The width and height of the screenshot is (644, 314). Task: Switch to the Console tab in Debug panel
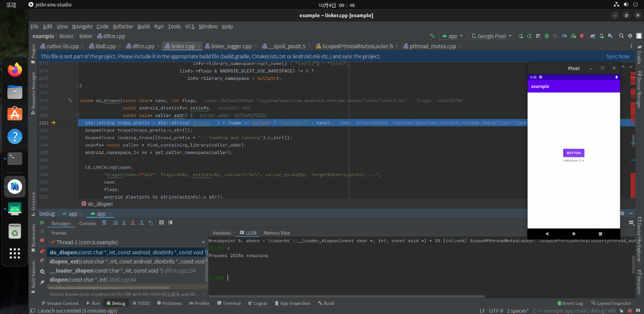tap(87, 223)
